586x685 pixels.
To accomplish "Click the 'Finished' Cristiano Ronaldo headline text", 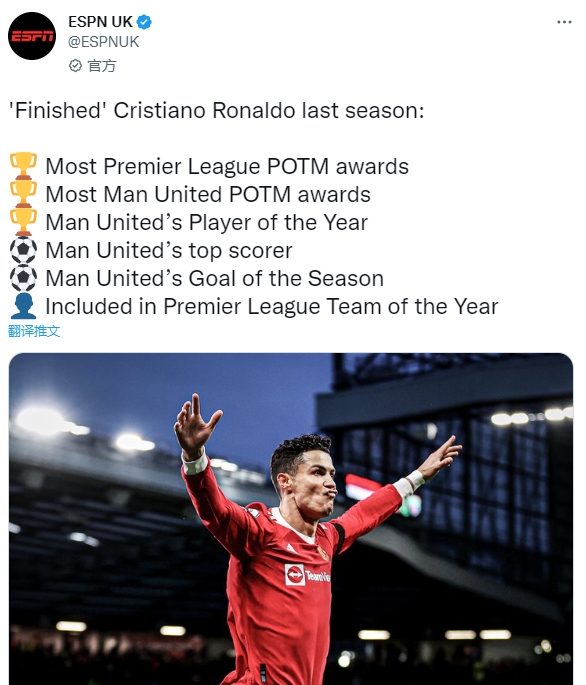I will coord(217,110).
